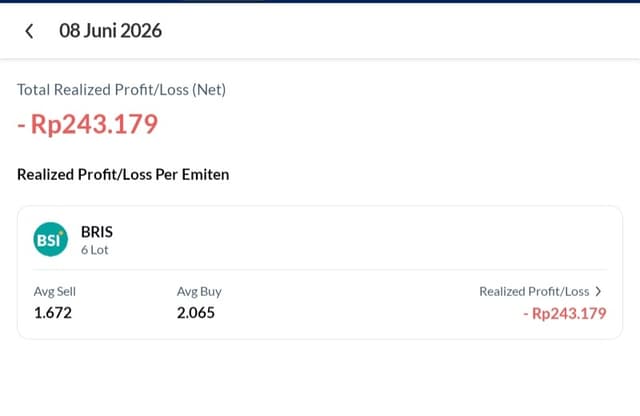Viewport: 640px width, 416px height.
Task: Tap the Realized Profit/Loss Per Emiten heading
Action: (123, 175)
